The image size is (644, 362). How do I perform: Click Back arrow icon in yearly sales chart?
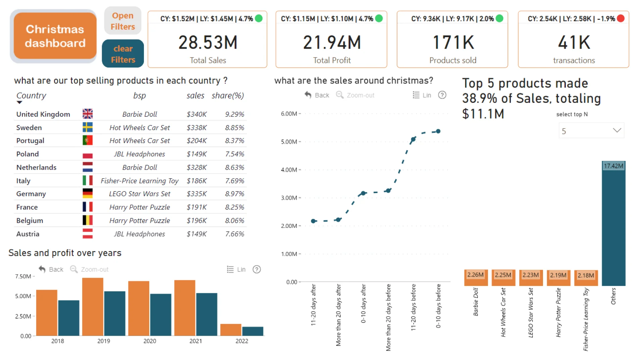pos(42,269)
